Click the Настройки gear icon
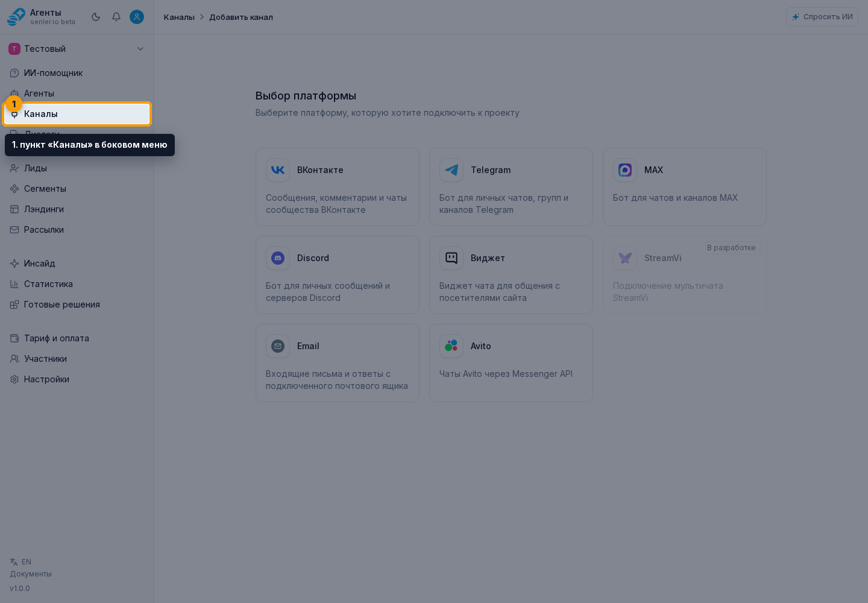The image size is (868, 603). tap(14, 379)
